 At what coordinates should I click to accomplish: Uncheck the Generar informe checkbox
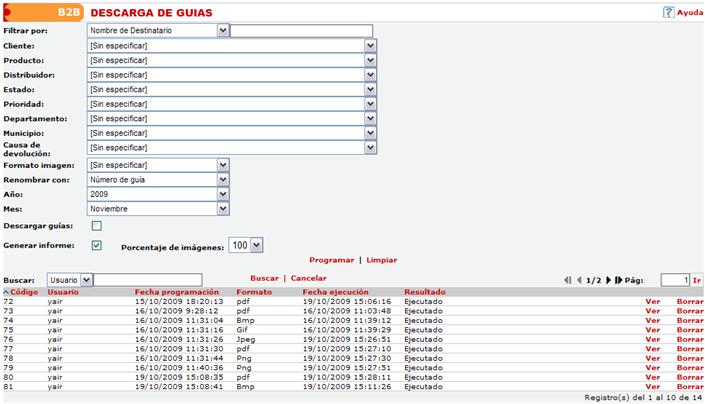(x=97, y=245)
